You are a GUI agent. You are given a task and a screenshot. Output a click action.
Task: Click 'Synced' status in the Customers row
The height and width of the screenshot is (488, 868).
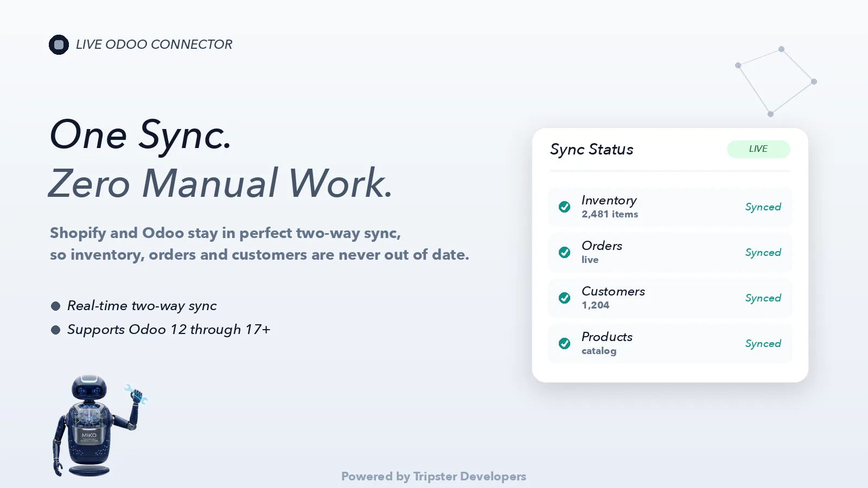click(x=763, y=298)
